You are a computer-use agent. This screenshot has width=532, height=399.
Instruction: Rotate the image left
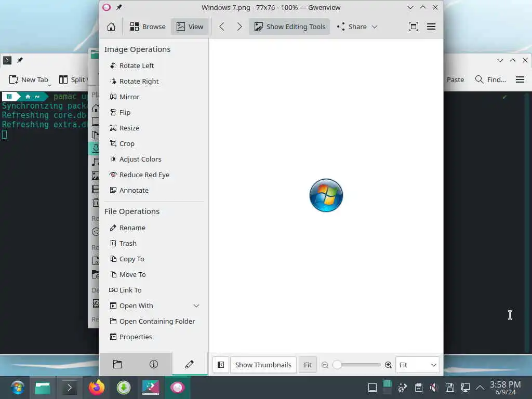click(131, 65)
